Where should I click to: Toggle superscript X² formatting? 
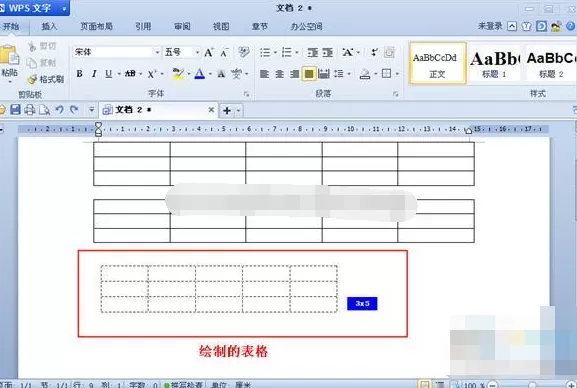(152, 74)
